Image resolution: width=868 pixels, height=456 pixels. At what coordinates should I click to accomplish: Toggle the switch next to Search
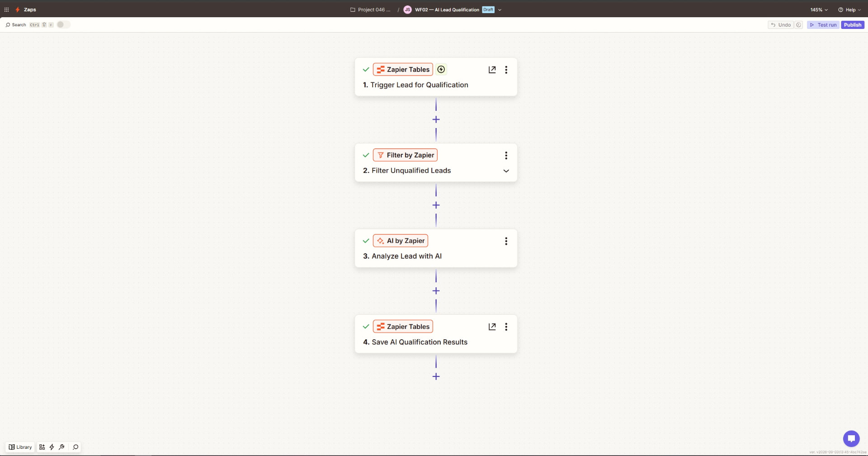(63, 24)
